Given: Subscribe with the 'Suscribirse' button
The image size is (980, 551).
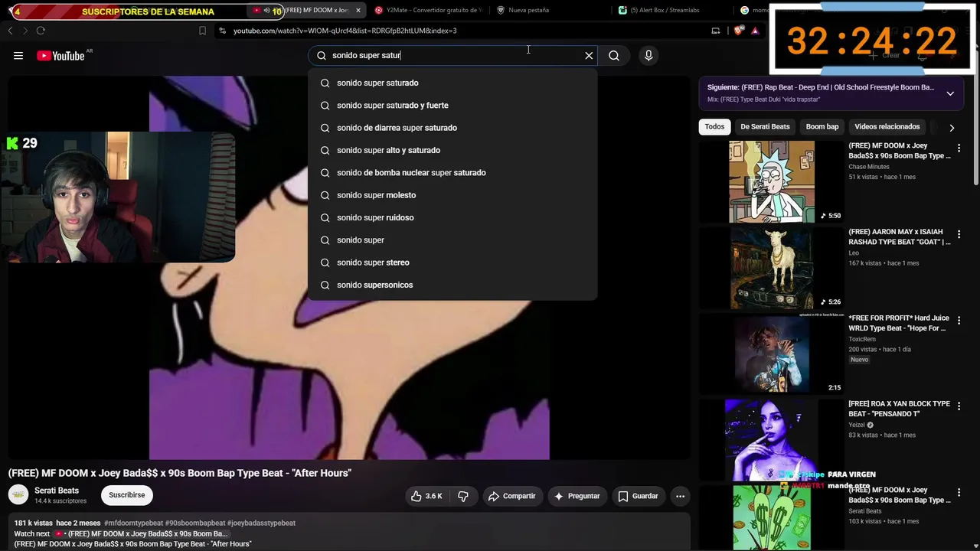Looking at the screenshot, I should pos(126,495).
